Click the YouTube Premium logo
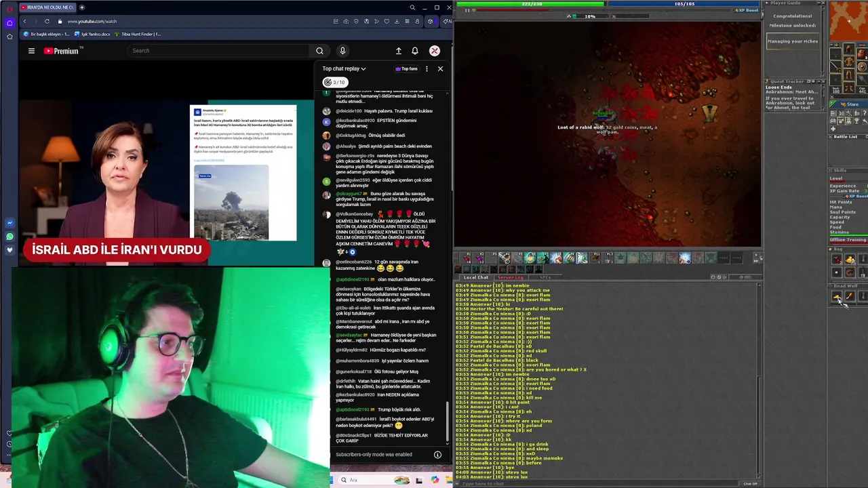Screen dimensions: 868x488 [64, 51]
